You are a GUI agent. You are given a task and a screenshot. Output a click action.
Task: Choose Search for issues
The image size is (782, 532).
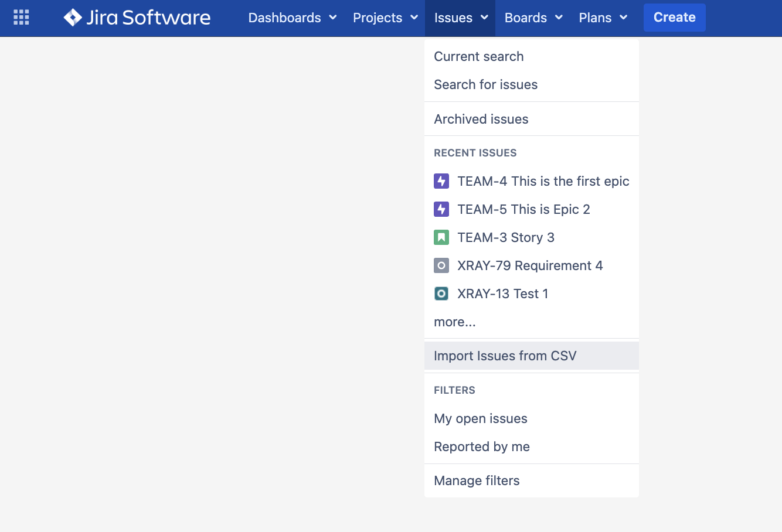tap(485, 84)
